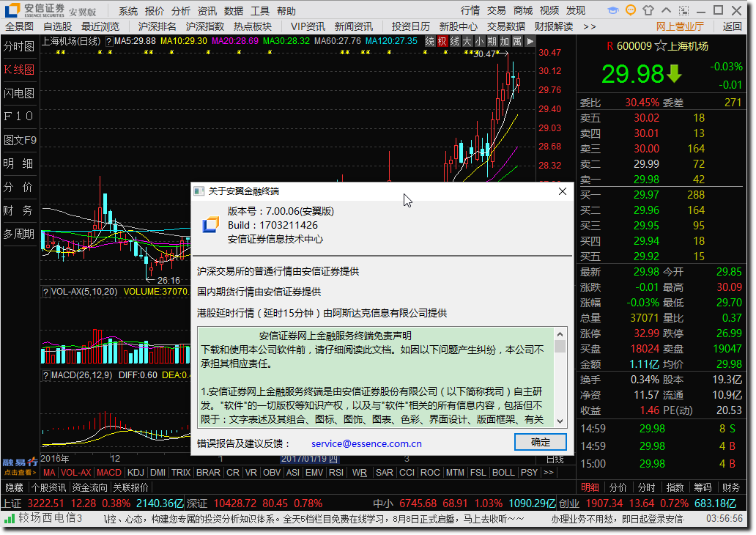Open the 系统 menu

click(127, 10)
